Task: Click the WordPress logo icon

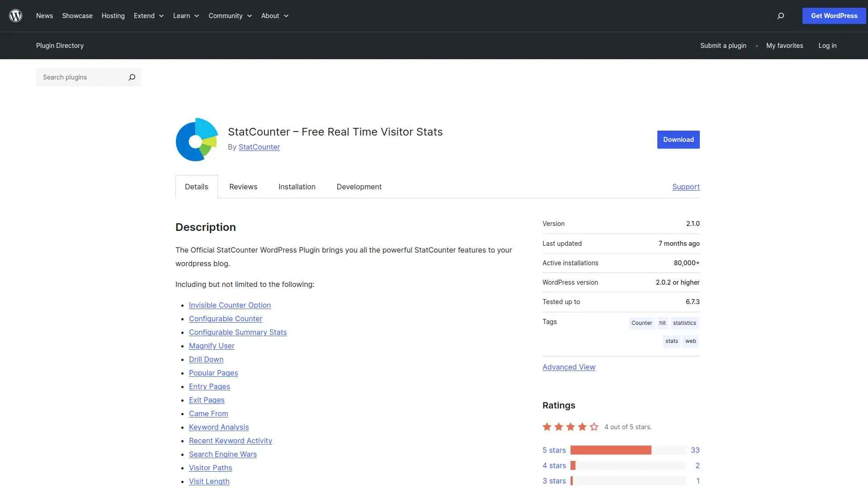Action: coord(15,16)
